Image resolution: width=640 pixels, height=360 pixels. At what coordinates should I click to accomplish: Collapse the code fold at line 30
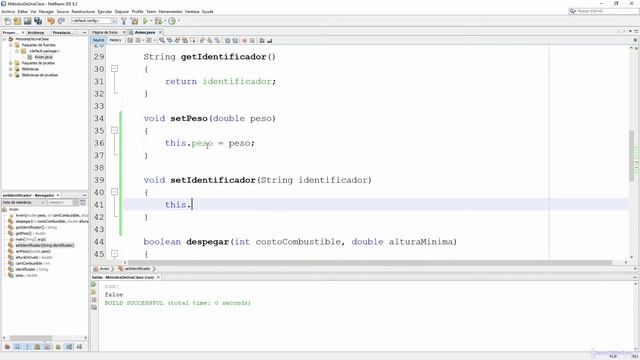114,69
